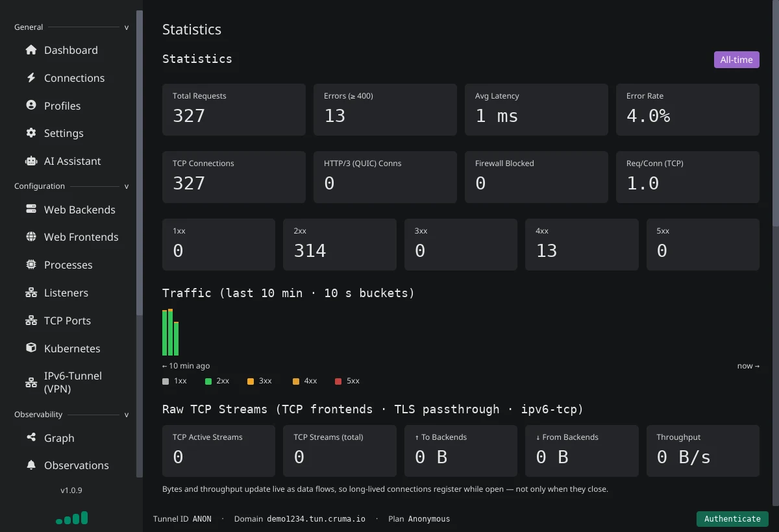The width and height of the screenshot is (779, 532).
Task: Select the Kubernetes menu entry
Action: 71,348
